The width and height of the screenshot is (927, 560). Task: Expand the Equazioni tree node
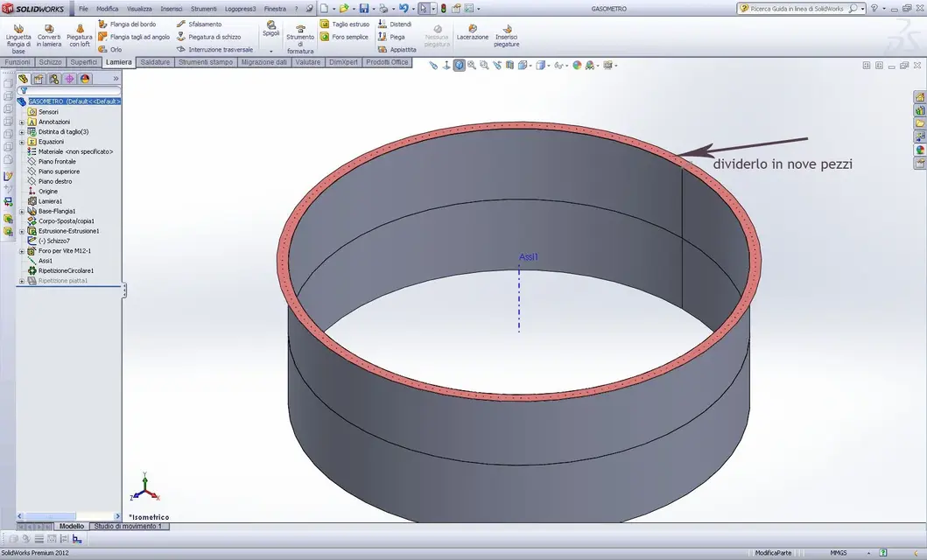click(x=22, y=143)
